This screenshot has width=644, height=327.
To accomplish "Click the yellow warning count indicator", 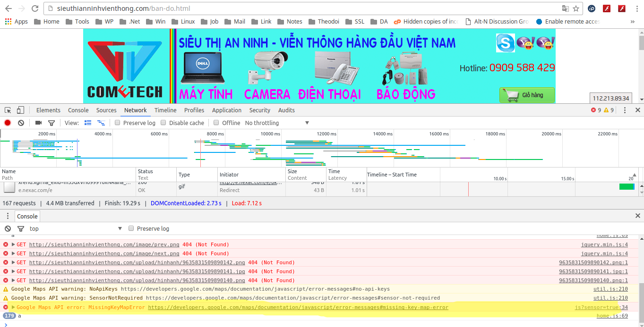I will (x=609, y=110).
